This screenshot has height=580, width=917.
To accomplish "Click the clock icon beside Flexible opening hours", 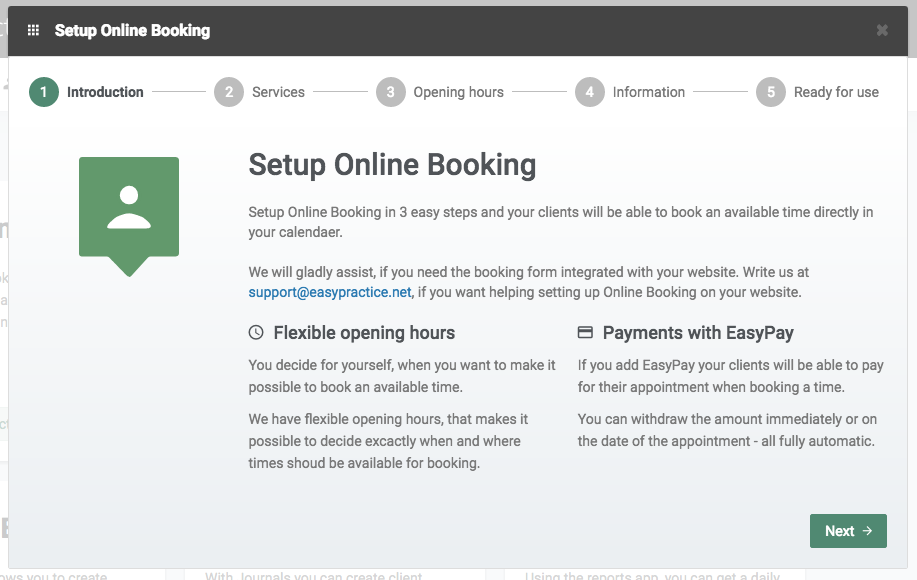I will [256, 331].
